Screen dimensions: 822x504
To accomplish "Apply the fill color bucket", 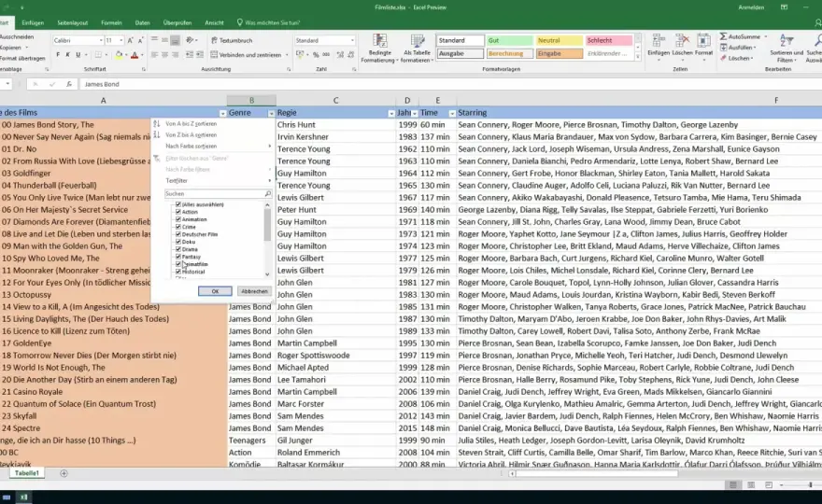I will [x=119, y=55].
